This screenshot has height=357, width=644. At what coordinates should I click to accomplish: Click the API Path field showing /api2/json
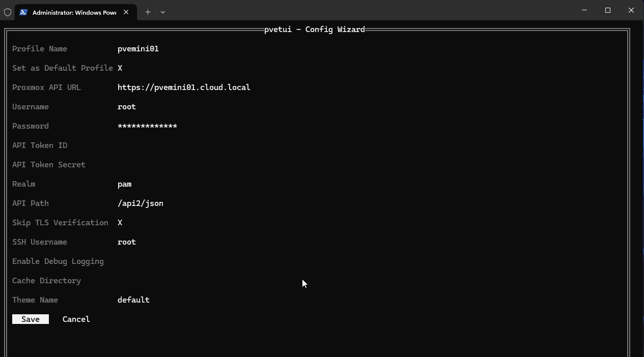(141, 203)
